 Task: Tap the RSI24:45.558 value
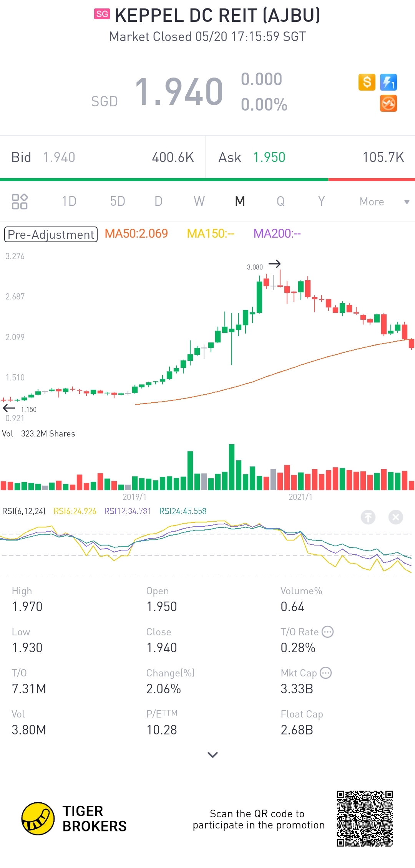tap(183, 511)
